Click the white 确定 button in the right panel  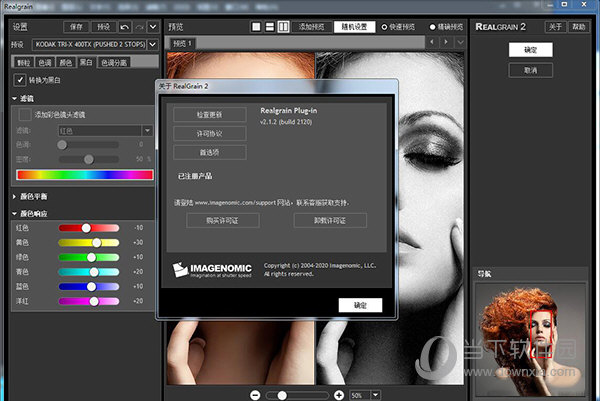coord(530,50)
